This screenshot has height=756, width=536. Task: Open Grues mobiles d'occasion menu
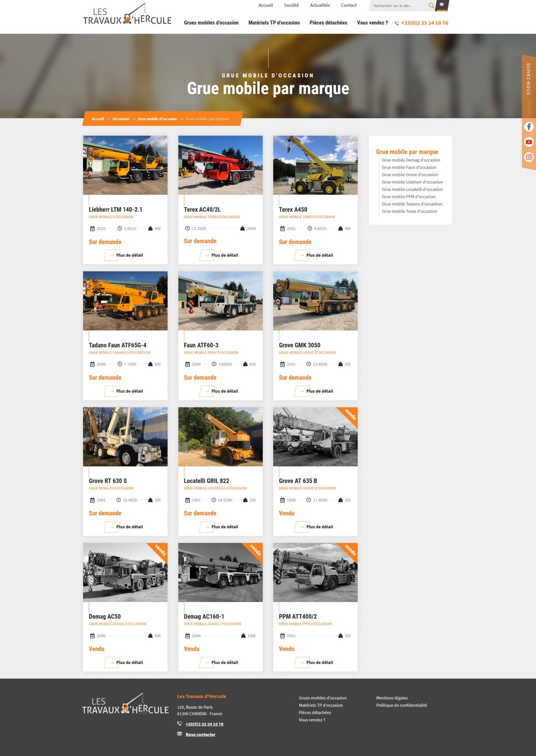point(211,23)
